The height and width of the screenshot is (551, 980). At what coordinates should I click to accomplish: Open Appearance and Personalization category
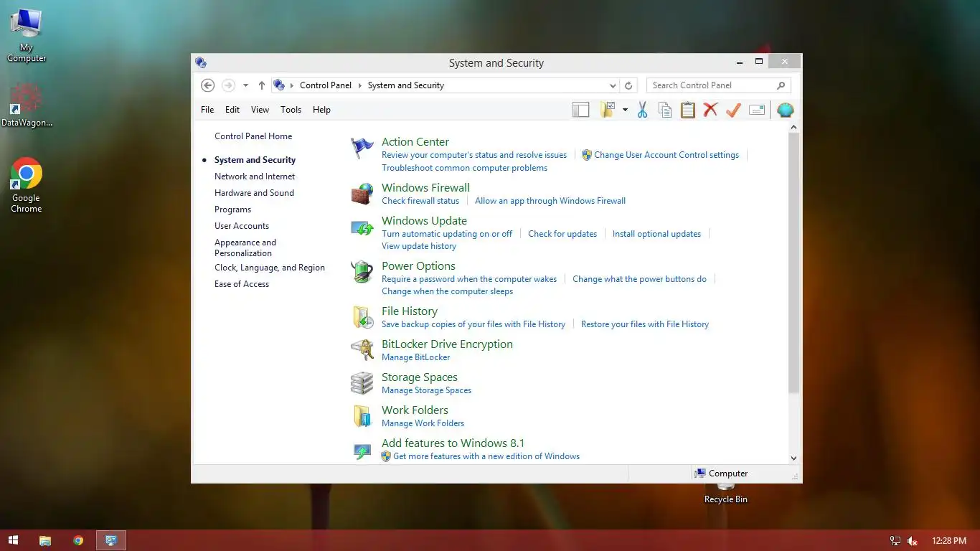click(245, 248)
